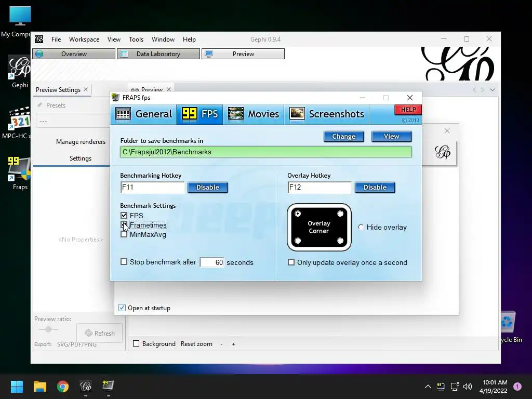
Task: Open the Gephi tab list dropdown arrow
Action: click(493, 90)
